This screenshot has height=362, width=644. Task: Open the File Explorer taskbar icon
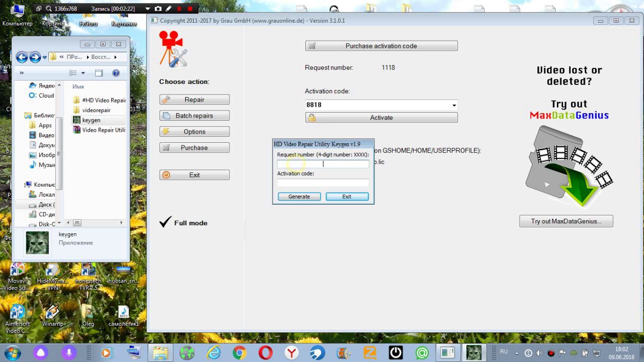tap(160, 352)
